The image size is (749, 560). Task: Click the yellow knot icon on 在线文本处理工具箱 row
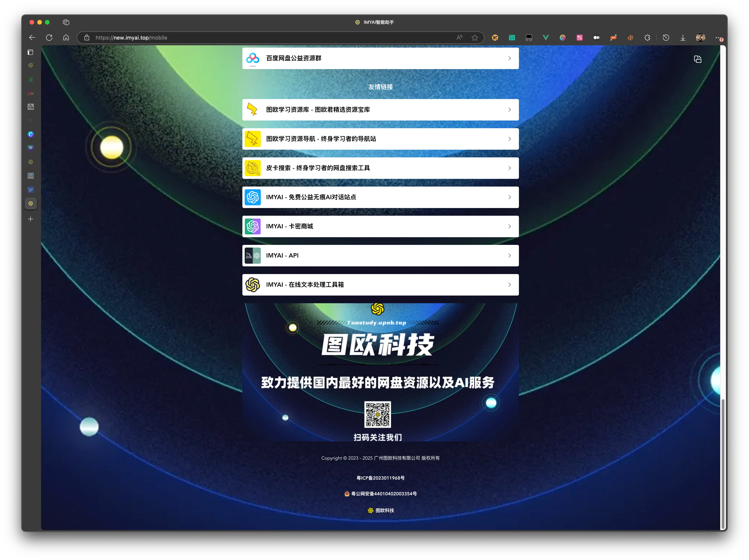point(253,285)
